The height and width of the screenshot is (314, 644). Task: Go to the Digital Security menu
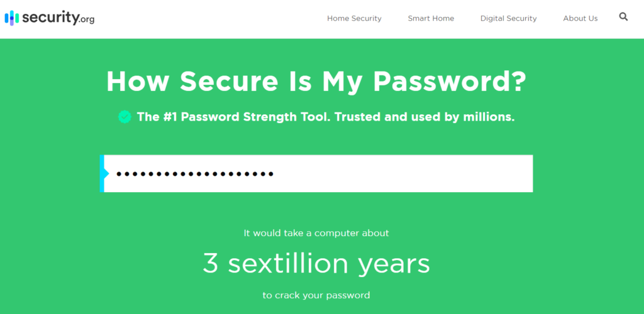click(x=508, y=18)
